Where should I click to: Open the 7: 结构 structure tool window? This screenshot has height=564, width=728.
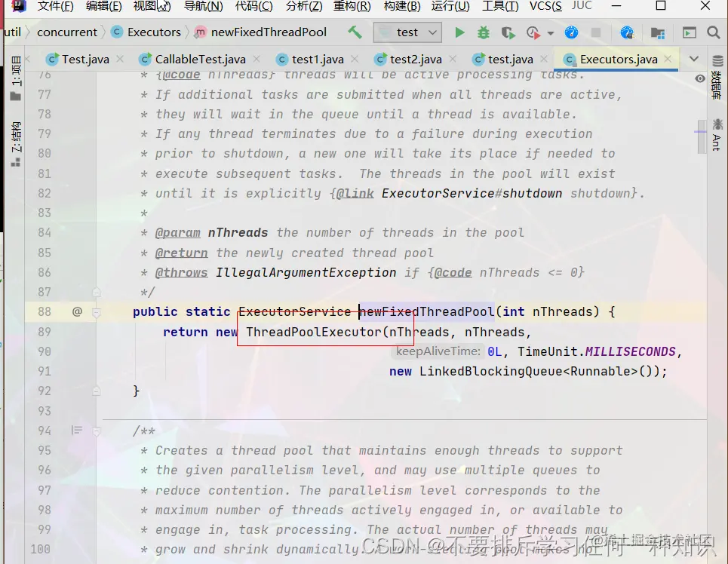[x=16, y=144]
